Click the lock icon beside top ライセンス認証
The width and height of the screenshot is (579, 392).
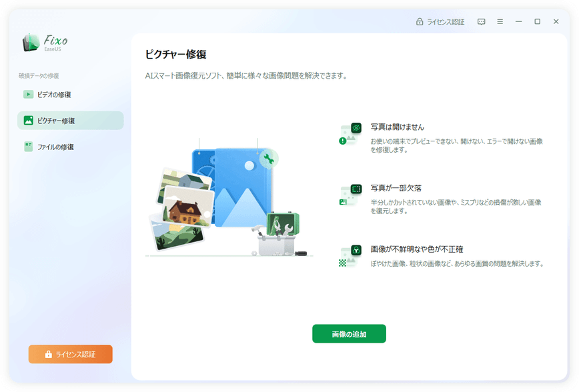coord(420,21)
